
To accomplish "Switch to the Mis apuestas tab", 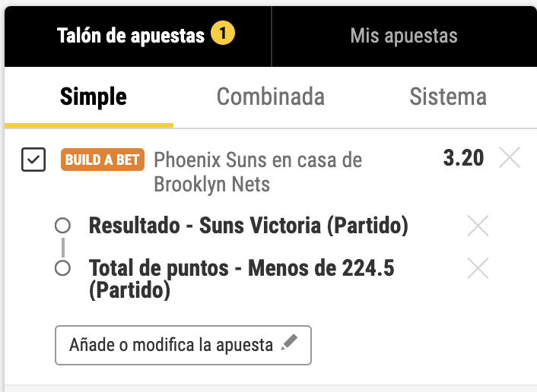I will 403,36.
